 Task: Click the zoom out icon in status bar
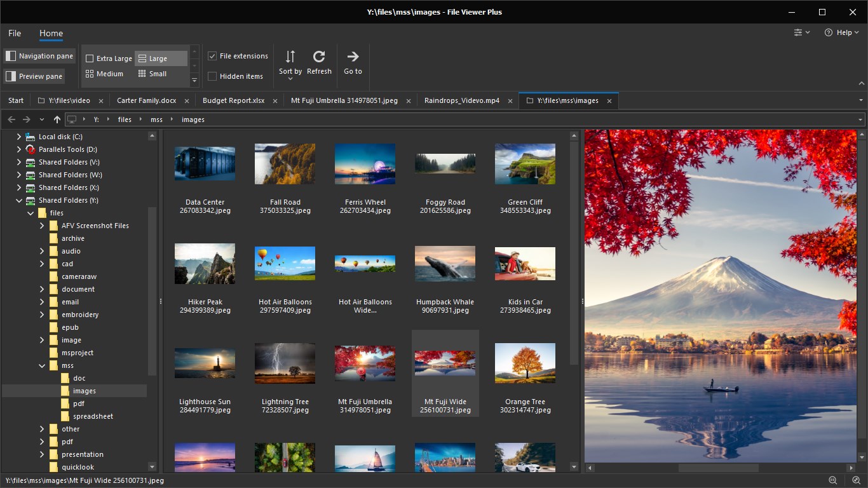pyautogui.click(x=833, y=480)
